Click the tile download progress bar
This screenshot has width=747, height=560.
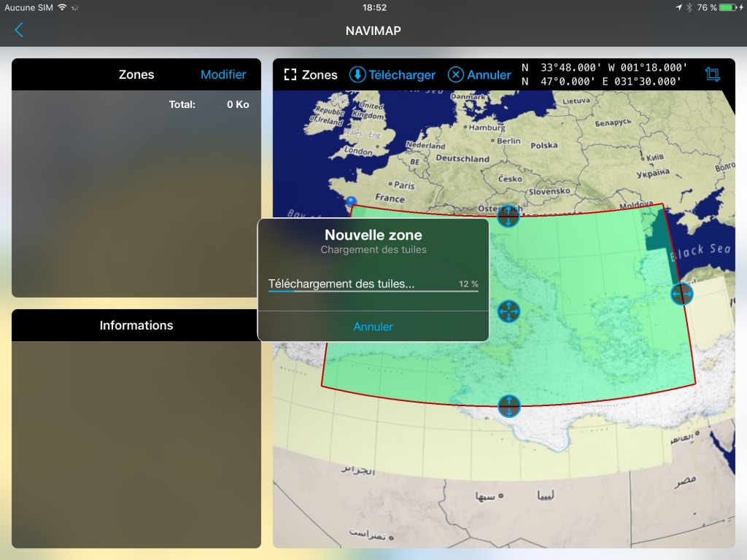pos(373,291)
